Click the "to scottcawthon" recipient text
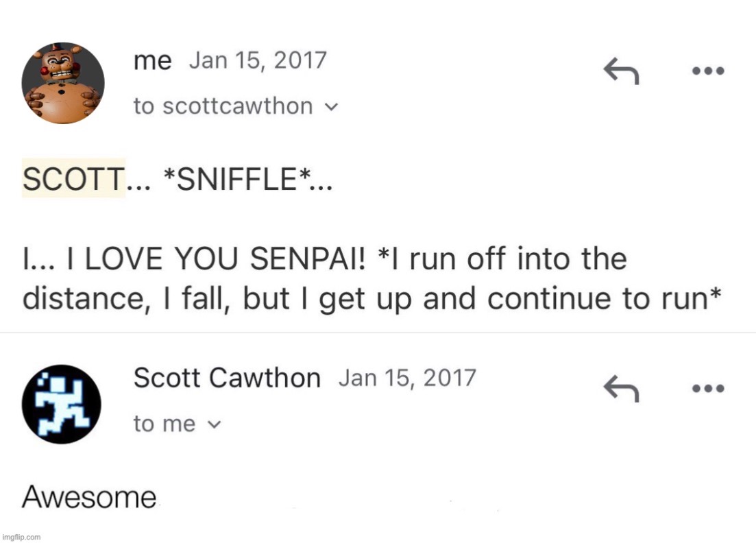This screenshot has width=756, height=543. coord(223,106)
